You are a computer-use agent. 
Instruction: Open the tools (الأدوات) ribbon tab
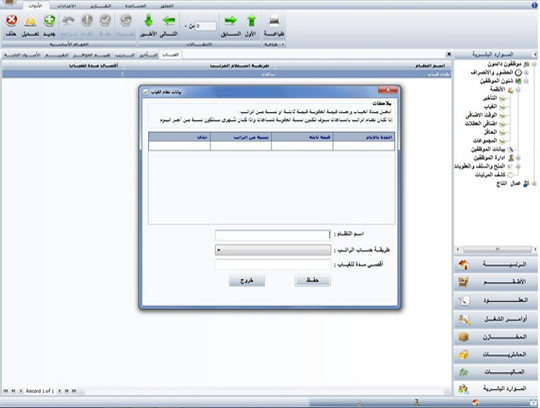coord(35,6)
